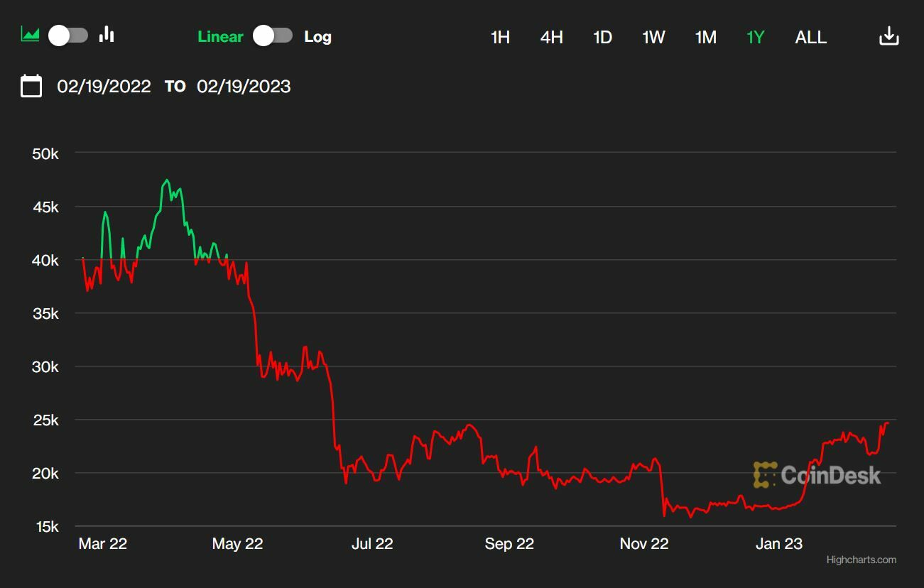Click the TO label between the dates

pyautogui.click(x=175, y=87)
